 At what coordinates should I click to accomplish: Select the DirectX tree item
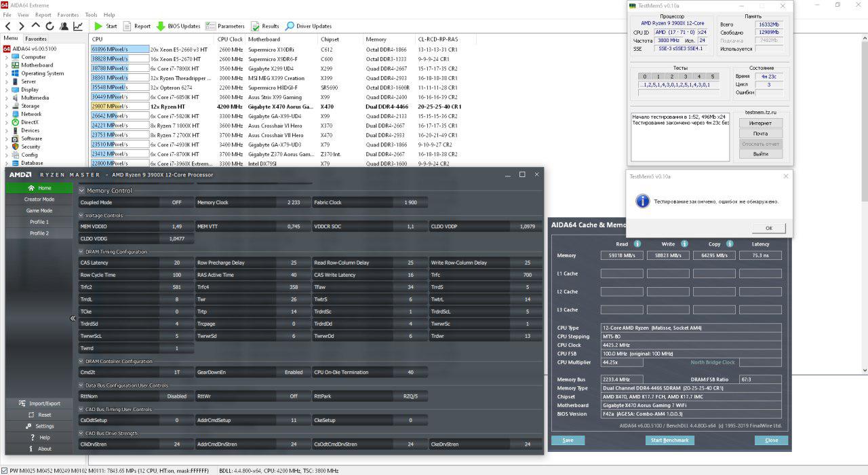click(30, 122)
